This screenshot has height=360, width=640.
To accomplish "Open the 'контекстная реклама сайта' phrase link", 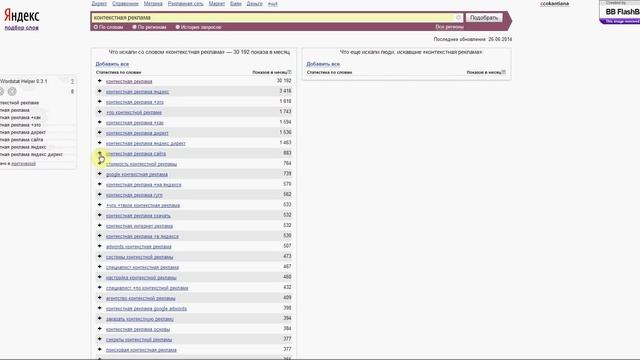I will pos(136,153).
